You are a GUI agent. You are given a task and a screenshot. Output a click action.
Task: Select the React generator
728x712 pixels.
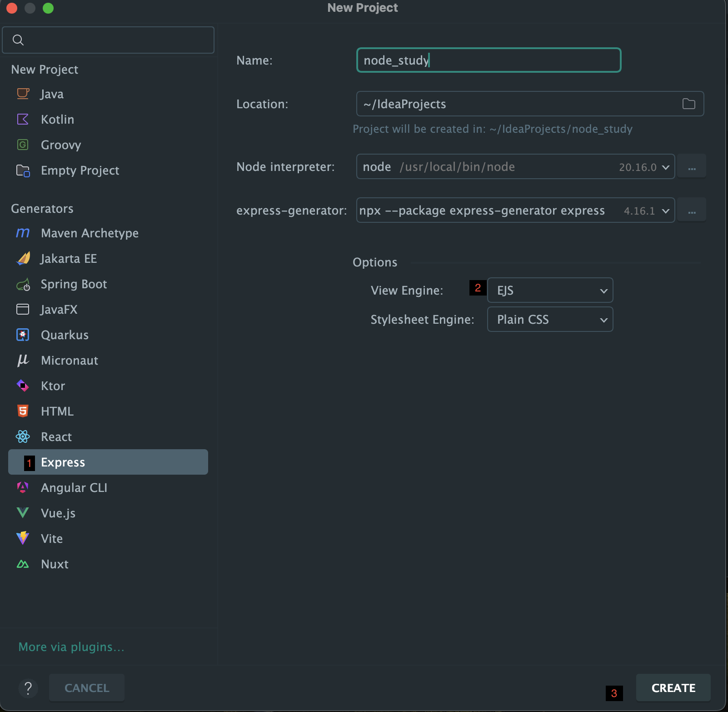[x=108, y=436]
